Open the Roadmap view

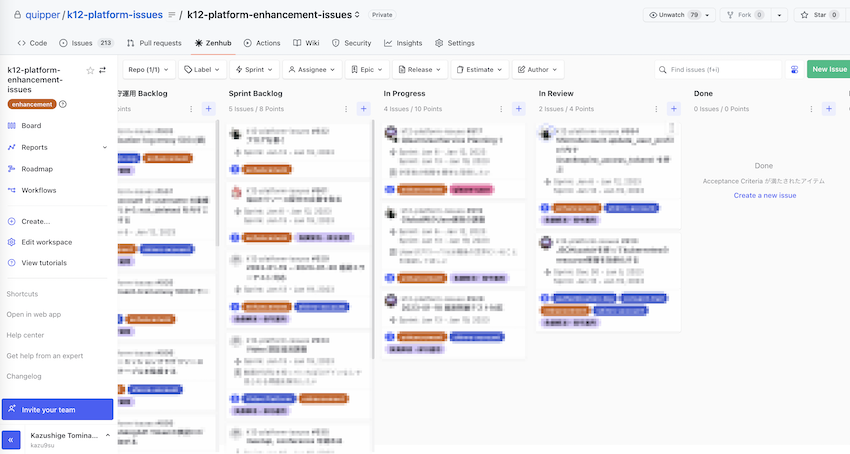click(37, 169)
